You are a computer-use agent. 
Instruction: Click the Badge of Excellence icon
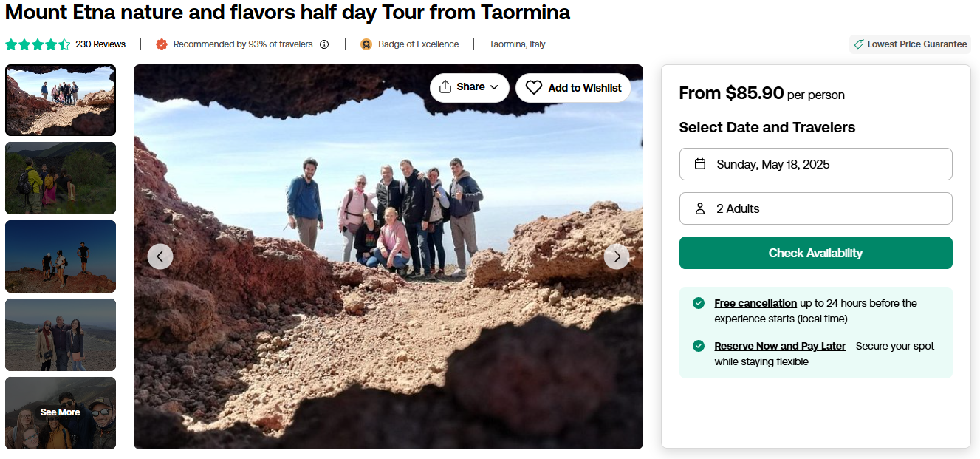pyautogui.click(x=366, y=44)
